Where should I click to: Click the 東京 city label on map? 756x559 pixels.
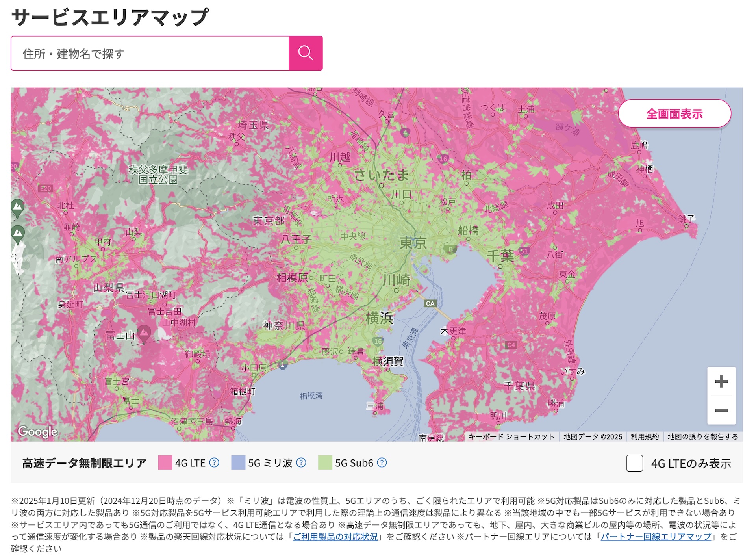pos(413,243)
